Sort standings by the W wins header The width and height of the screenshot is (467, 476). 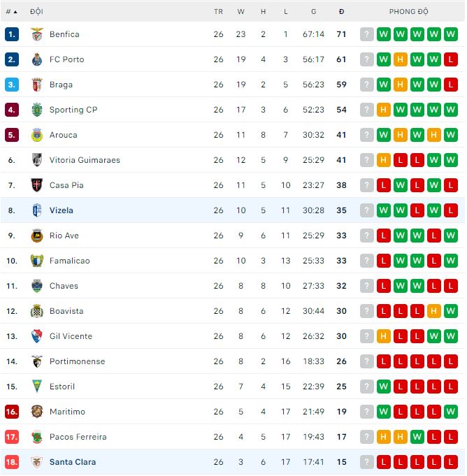coord(241,12)
